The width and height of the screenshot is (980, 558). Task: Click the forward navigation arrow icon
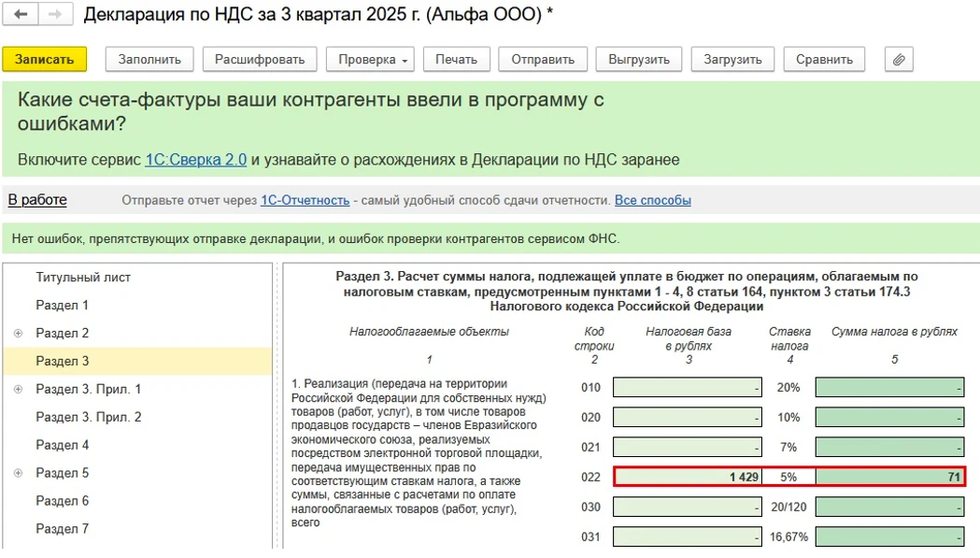click(55, 15)
